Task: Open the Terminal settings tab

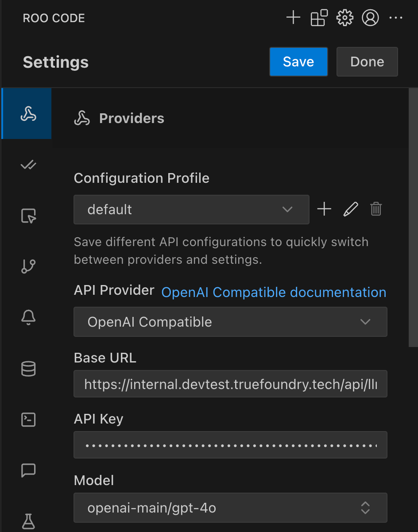Action: (28, 419)
